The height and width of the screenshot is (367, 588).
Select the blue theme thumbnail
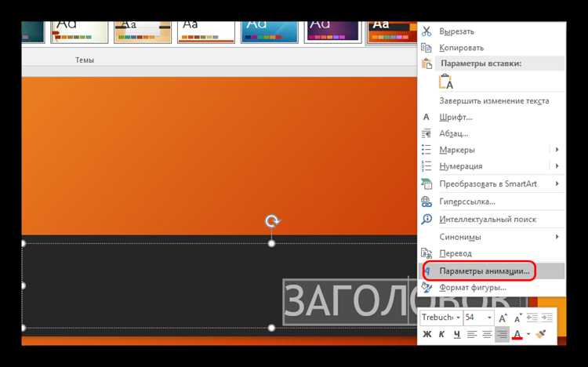[x=270, y=32]
